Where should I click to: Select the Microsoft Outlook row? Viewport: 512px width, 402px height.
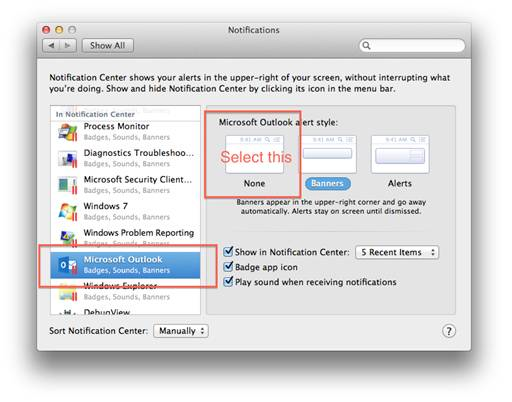pos(125,265)
